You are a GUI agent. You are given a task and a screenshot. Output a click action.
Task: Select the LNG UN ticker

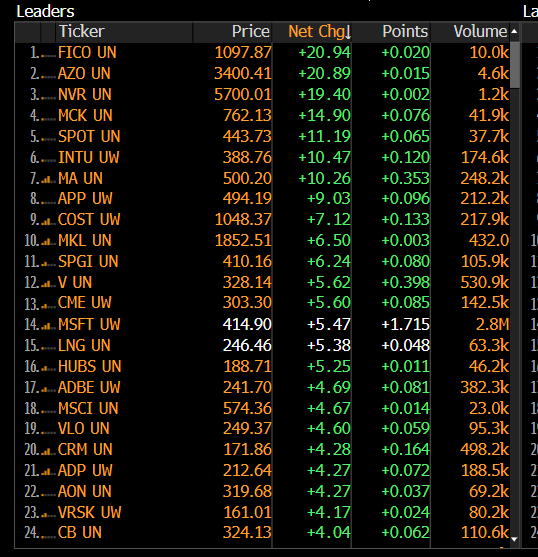(85, 345)
